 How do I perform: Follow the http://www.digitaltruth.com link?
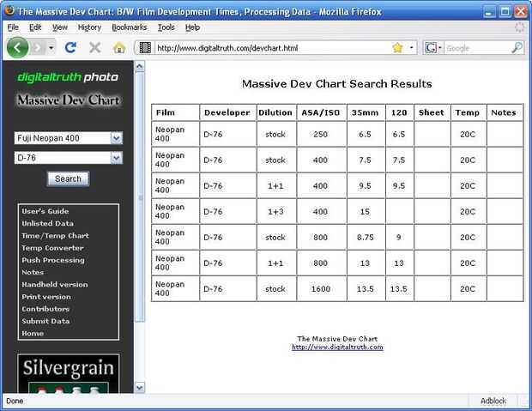(337, 347)
